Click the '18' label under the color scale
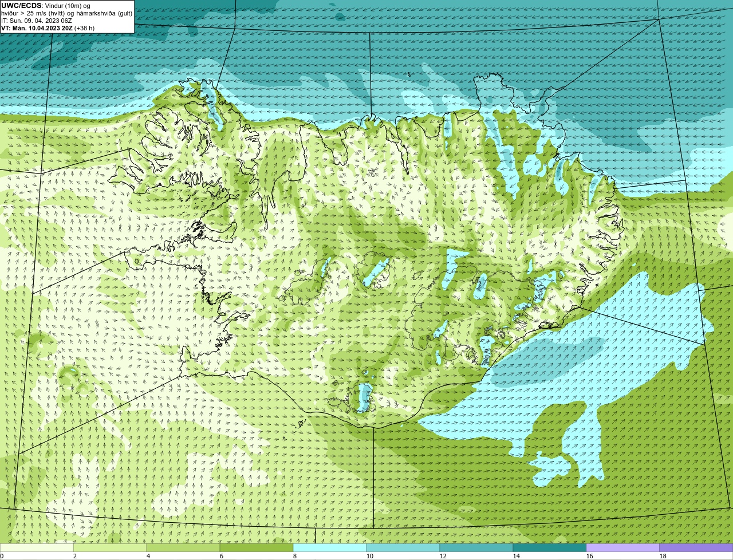733x560 pixels. (x=663, y=556)
